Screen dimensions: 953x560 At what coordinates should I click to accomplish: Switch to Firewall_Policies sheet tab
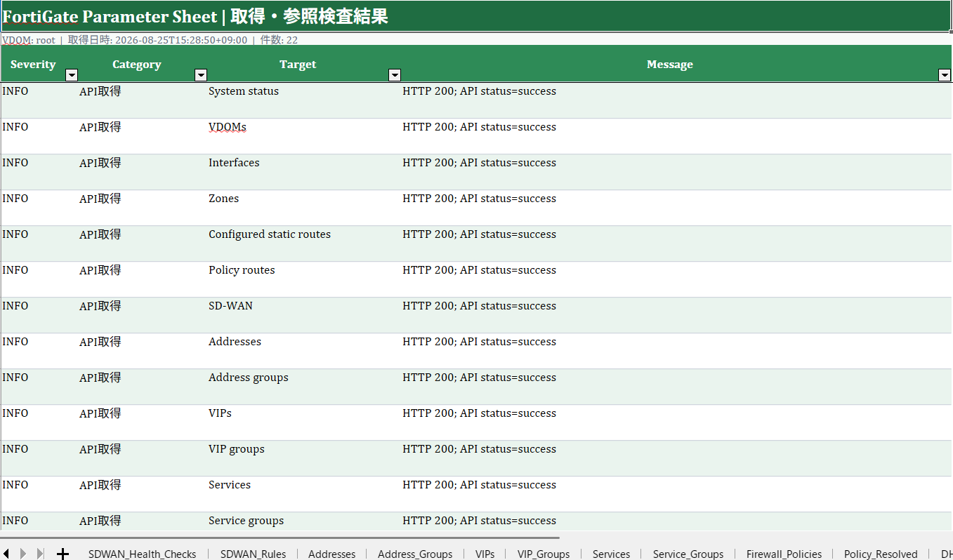click(x=784, y=554)
